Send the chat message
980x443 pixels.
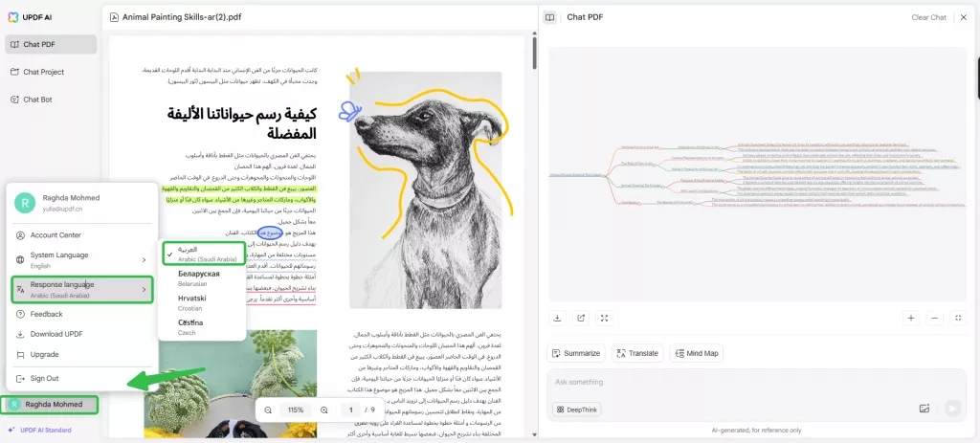(952, 409)
